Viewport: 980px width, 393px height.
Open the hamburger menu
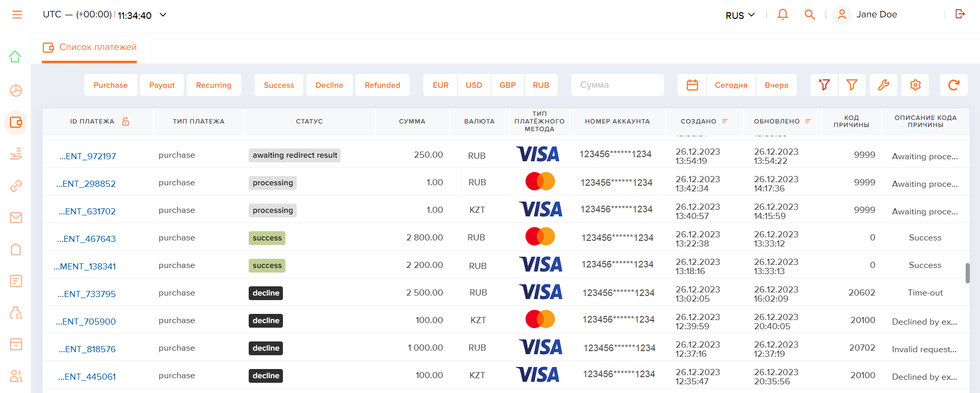point(17,14)
